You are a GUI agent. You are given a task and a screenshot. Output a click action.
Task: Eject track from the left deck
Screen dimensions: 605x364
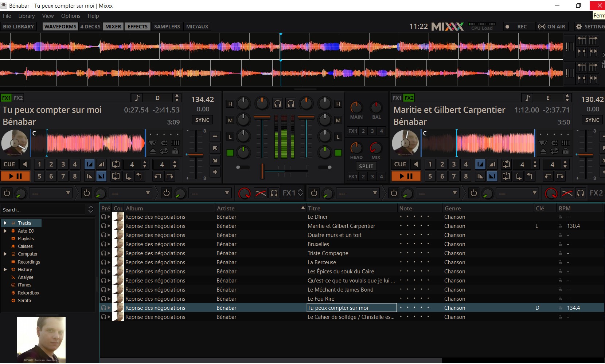coord(153,151)
